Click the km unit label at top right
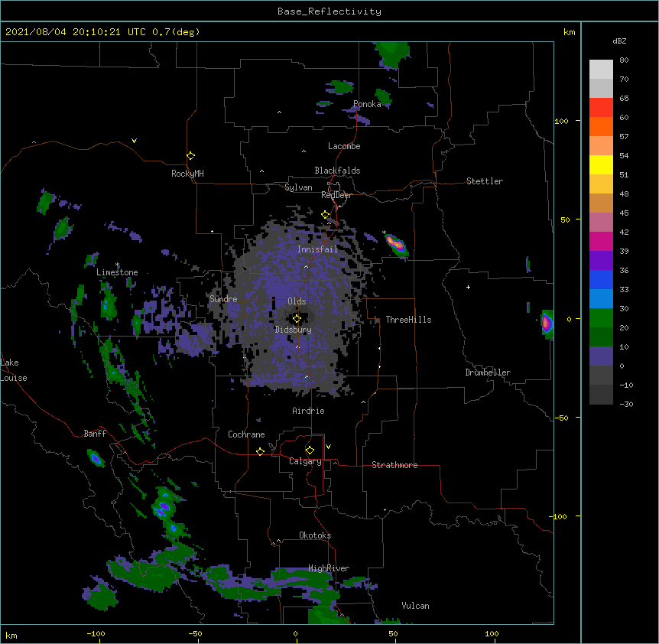The image size is (659, 644). click(569, 32)
